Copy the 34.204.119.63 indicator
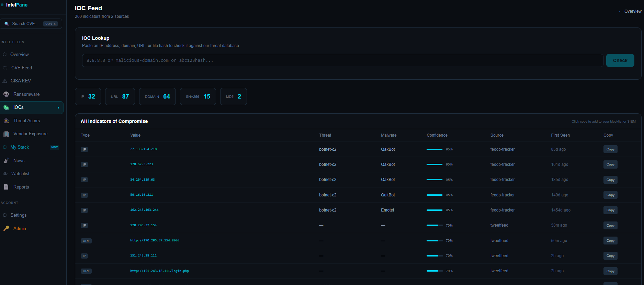The image size is (644, 285). click(x=610, y=180)
